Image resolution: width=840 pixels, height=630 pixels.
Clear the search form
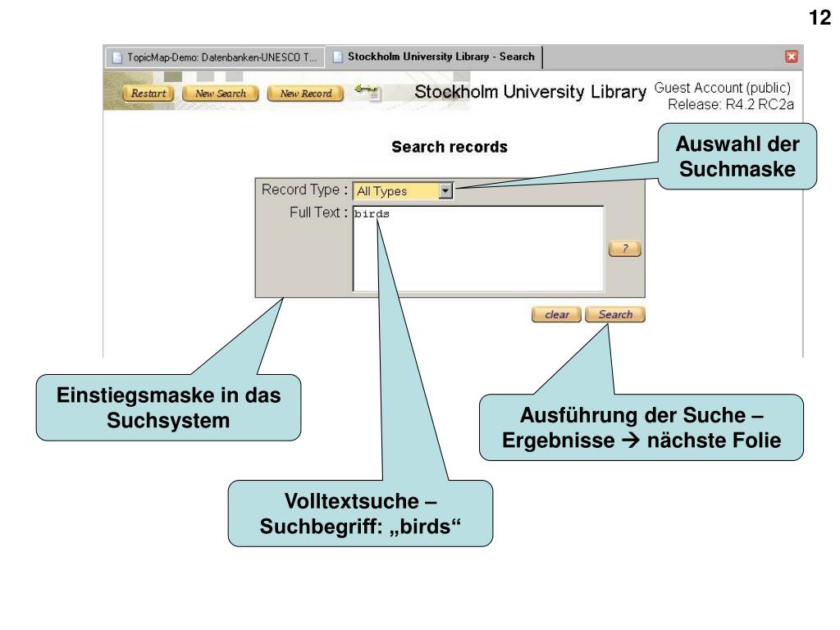(x=557, y=314)
